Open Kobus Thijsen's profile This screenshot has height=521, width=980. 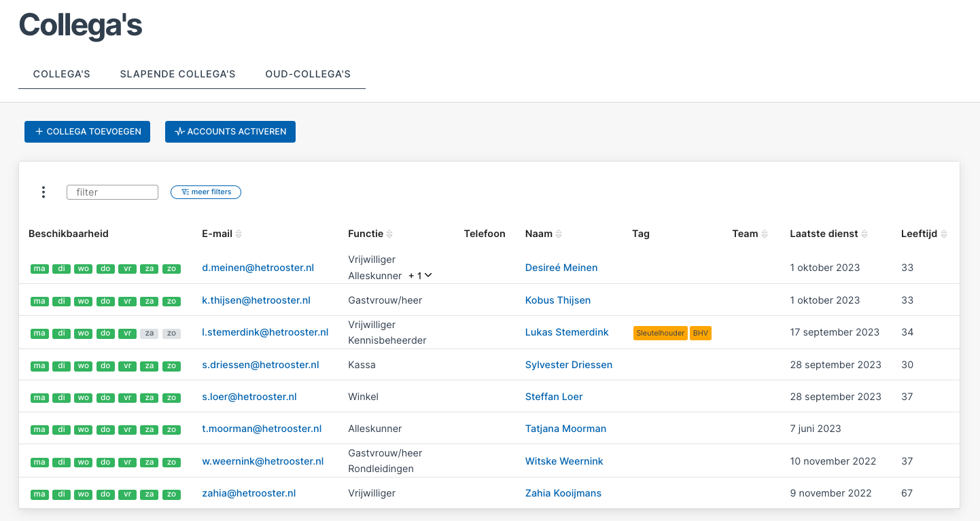point(558,300)
